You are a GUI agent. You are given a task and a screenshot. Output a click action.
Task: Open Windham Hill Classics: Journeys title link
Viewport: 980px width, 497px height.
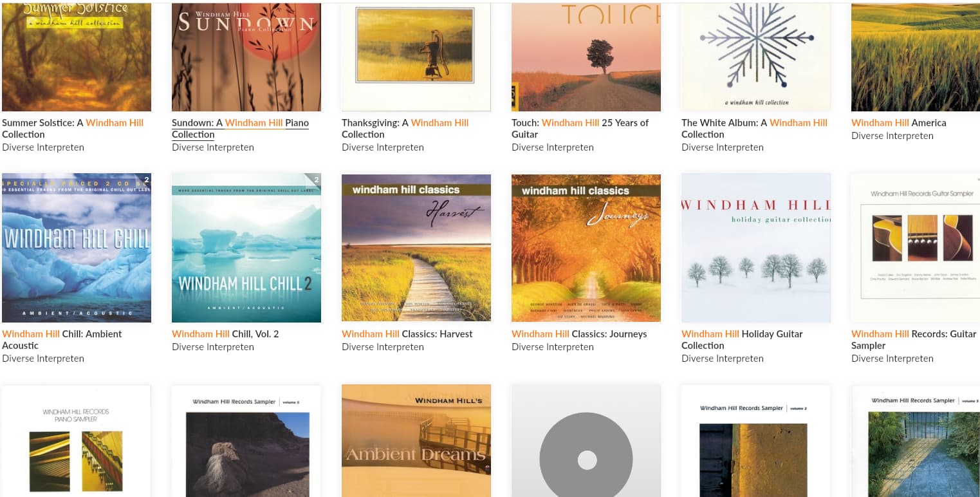579,334
